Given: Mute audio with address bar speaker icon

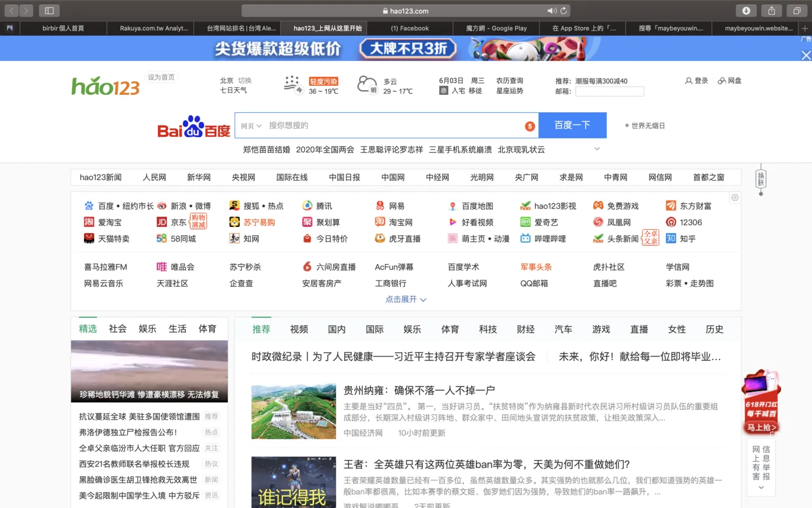Looking at the screenshot, I should [551, 11].
